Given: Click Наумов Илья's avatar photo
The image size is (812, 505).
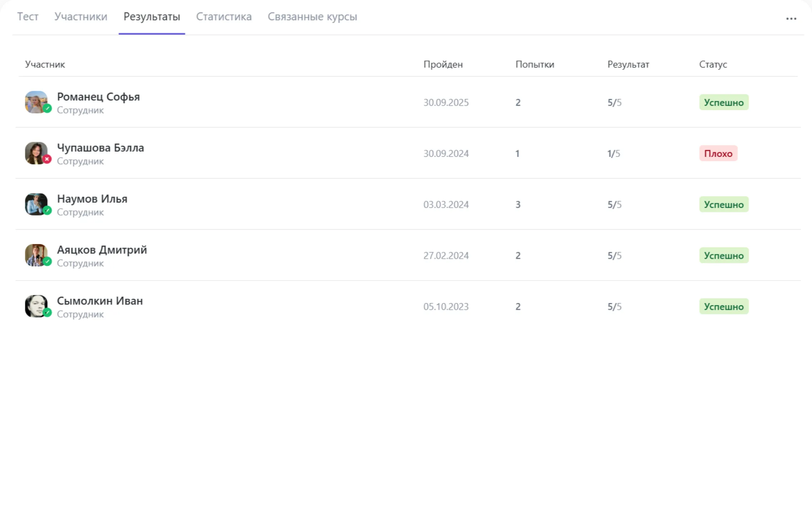Looking at the screenshot, I should (35, 204).
